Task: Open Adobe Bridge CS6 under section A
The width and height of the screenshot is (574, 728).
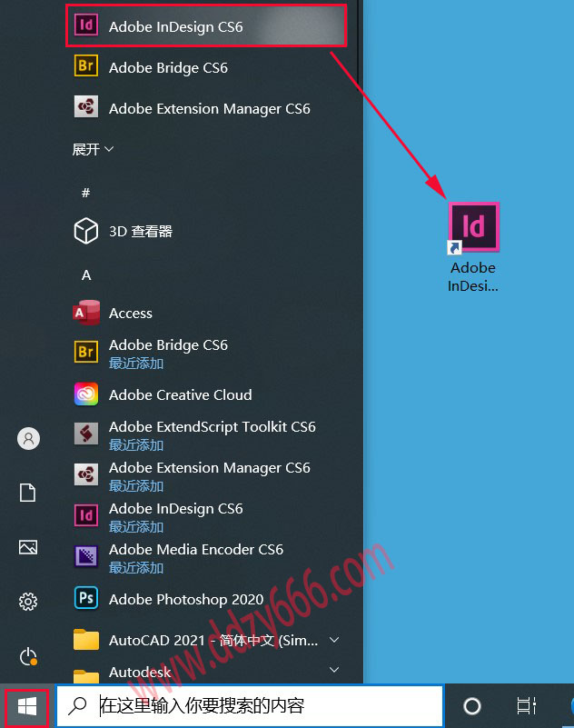Action: point(206,353)
